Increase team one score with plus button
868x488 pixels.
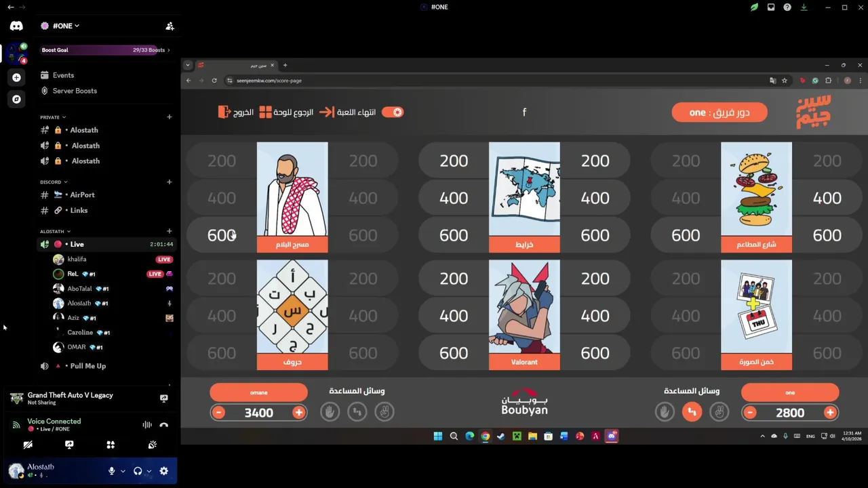(x=830, y=412)
